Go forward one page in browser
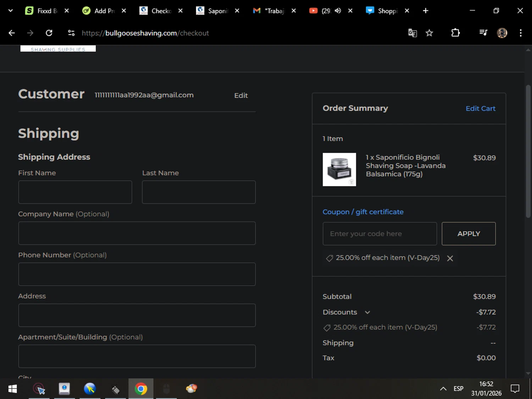Image resolution: width=532 pixels, height=399 pixels. coord(30,33)
